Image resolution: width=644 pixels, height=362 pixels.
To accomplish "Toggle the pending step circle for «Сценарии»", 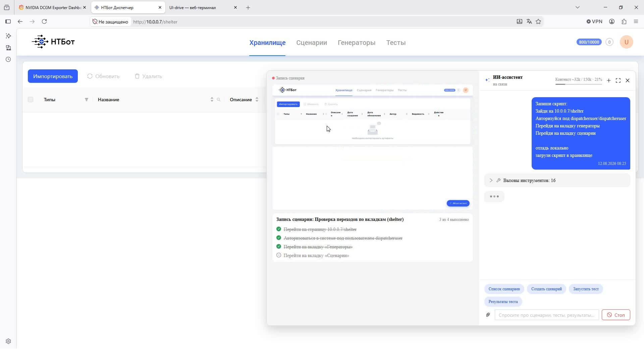I will (278, 255).
